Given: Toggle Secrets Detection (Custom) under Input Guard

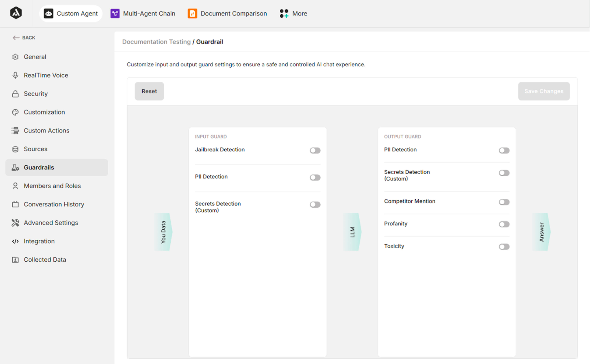Looking at the screenshot, I should coord(315,205).
